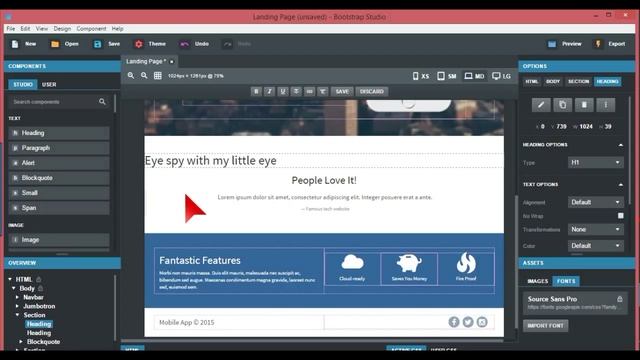640x360 pixels.
Task: Toggle the grid overlay icon
Action: (158, 76)
